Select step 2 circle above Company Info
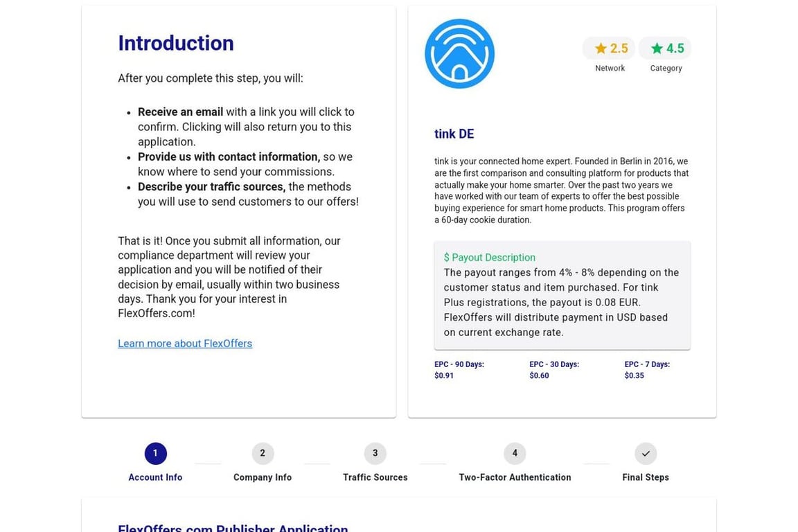The image size is (798, 532). 263,453
